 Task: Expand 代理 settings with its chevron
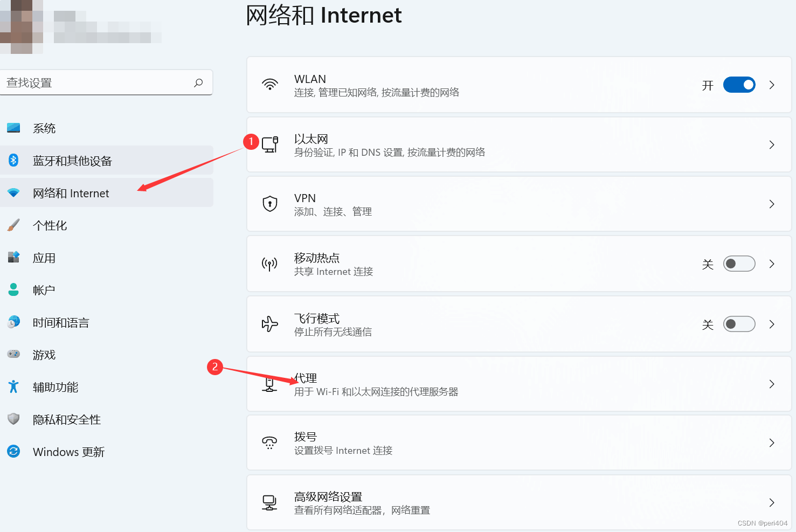(x=772, y=384)
